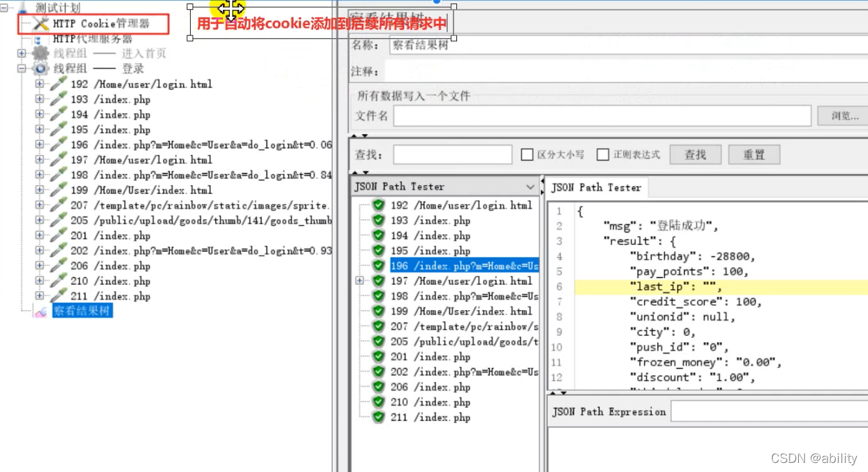This screenshot has height=472, width=868.
Task: Expand 线程组 进入首页 node
Action: pos(22,53)
